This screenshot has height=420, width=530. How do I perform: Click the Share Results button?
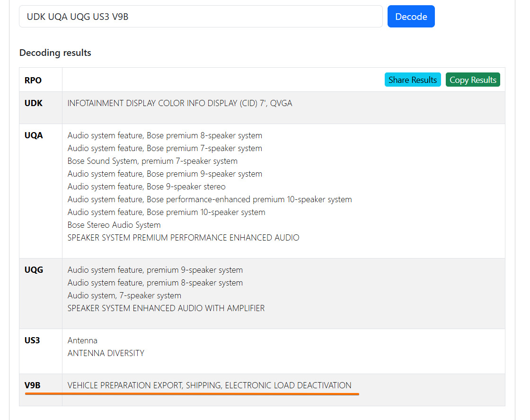tap(413, 80)
